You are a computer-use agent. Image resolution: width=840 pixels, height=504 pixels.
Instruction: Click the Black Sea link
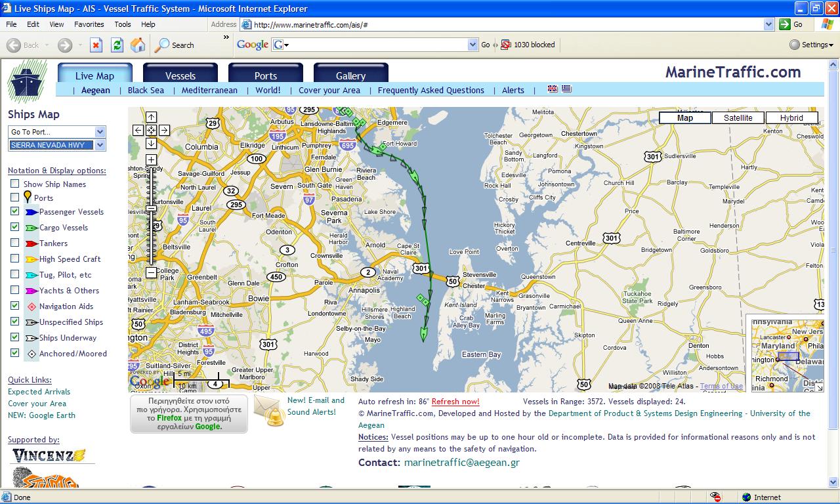(x=146, y=90)
